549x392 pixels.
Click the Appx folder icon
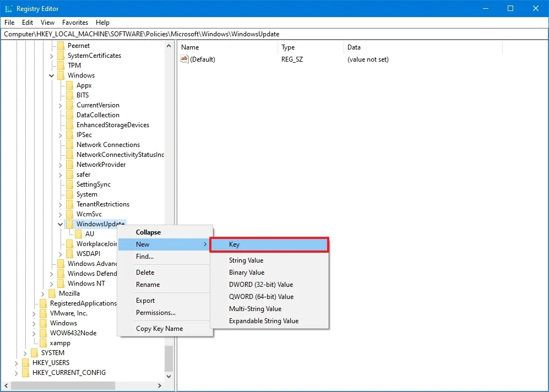pyautogui.click(x=70, y=85)
